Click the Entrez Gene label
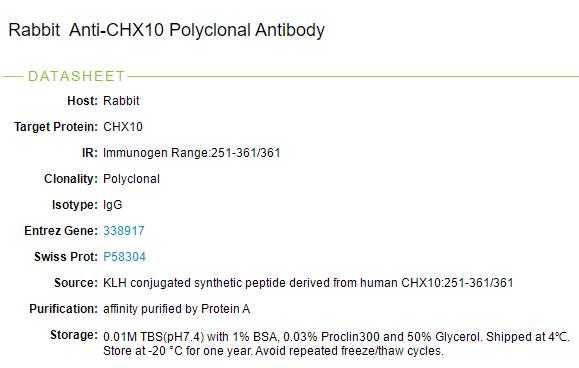 (x=61, y=231)
